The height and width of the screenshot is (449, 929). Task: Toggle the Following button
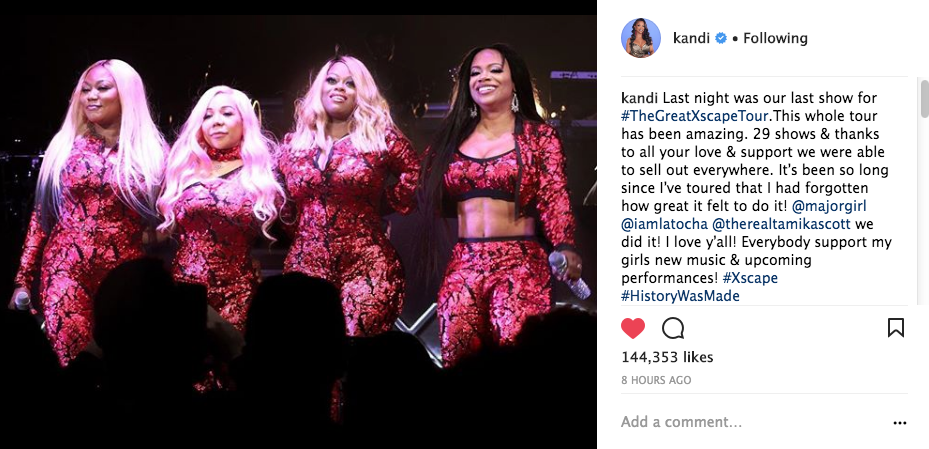[775, 39]
